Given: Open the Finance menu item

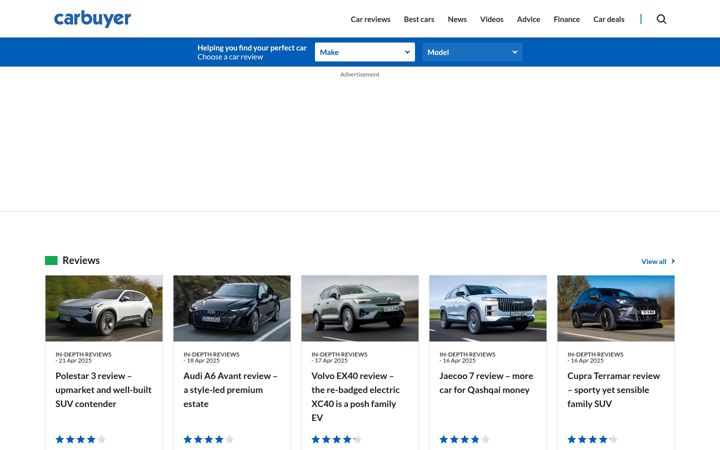Looking at the screenshot, I should pyautogui.click(x=566, y=19).
